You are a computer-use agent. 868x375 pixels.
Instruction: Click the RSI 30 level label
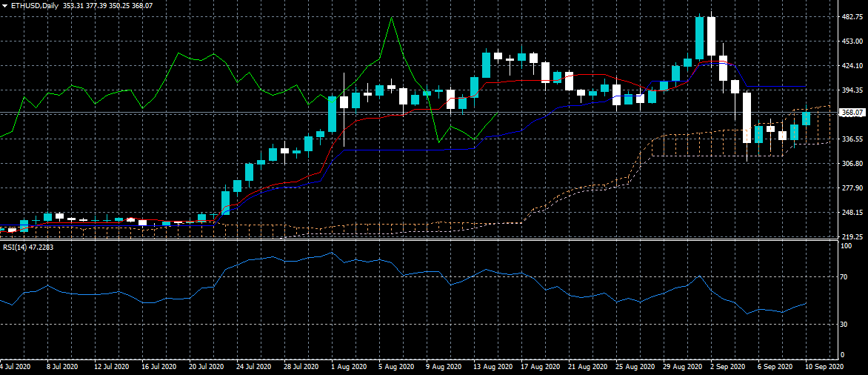[844, 324]
